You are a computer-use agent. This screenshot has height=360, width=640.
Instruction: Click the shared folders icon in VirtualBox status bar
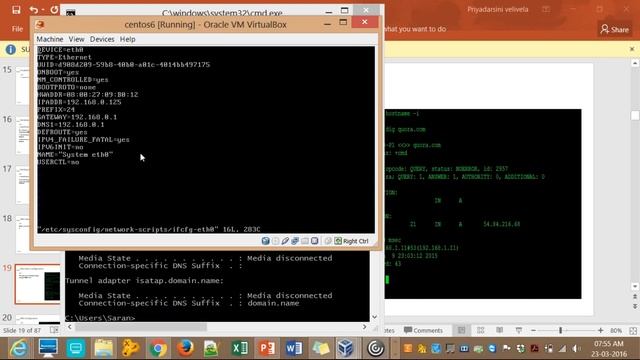305,241
